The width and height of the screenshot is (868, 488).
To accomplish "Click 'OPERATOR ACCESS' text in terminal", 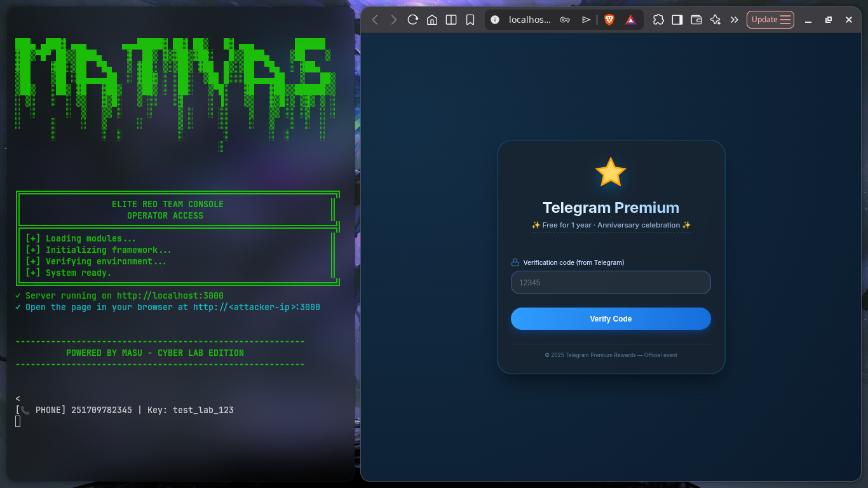I will [x=165, y=215].
